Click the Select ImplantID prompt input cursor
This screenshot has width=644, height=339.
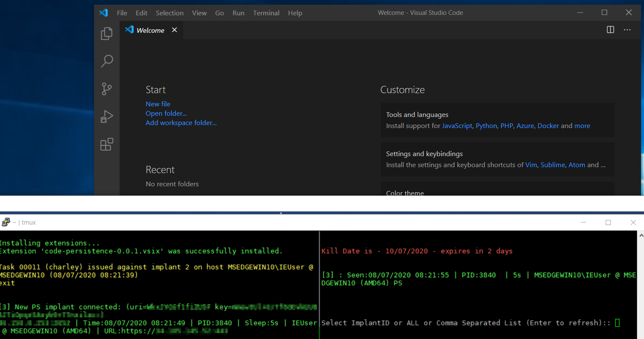pyautogui.click(x=618, y=323)
